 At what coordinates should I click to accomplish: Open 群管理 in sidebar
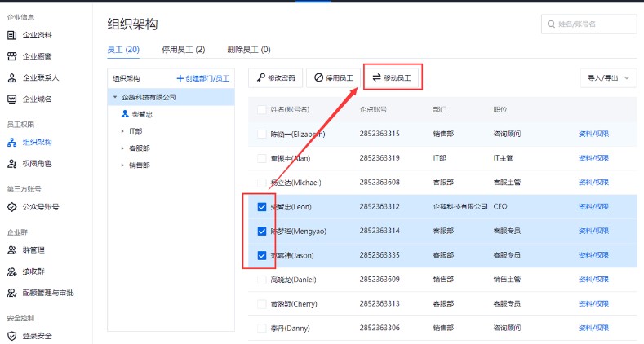click(33, 250)
